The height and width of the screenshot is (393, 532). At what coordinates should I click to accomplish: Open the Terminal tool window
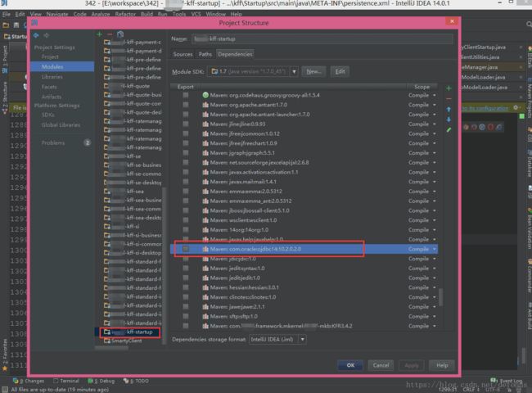pos(65,381)
